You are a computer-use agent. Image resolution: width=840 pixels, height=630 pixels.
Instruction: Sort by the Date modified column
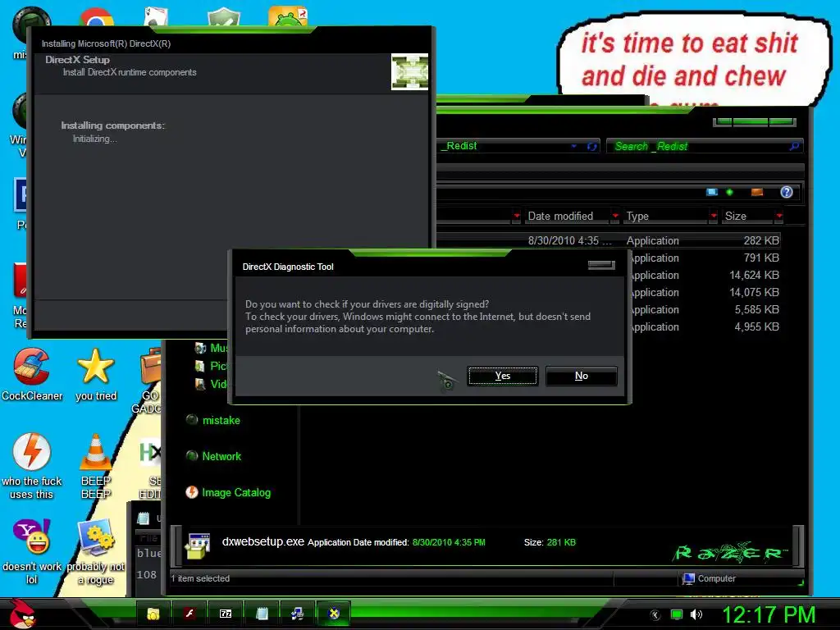point(560,216)
